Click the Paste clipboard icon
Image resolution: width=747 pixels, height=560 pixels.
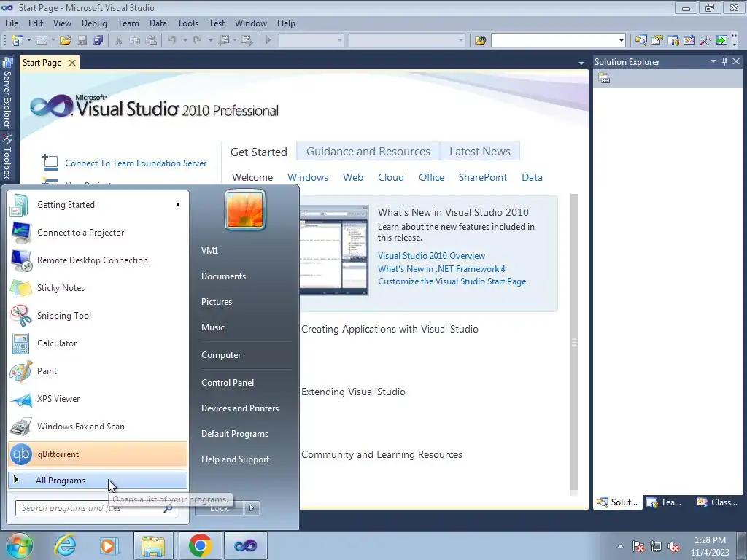pos(151,41)
